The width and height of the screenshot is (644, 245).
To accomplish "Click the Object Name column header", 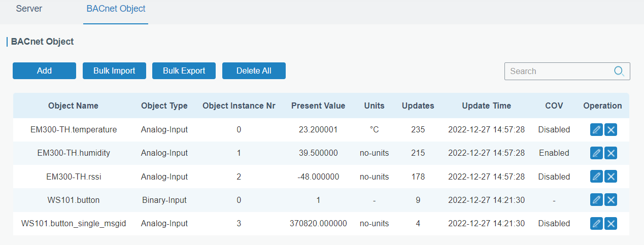I will 73,106.
